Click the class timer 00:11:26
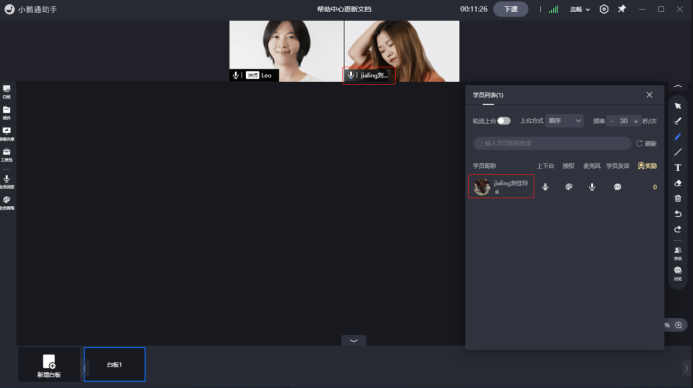Screen dimensions: 693x388 pos(473,9)
